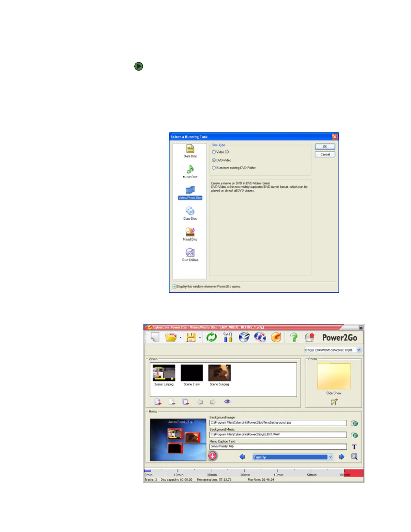Click the menu preview magnifier icon
The height and width of the screenshot is (532, 411).
coord(354,457)
